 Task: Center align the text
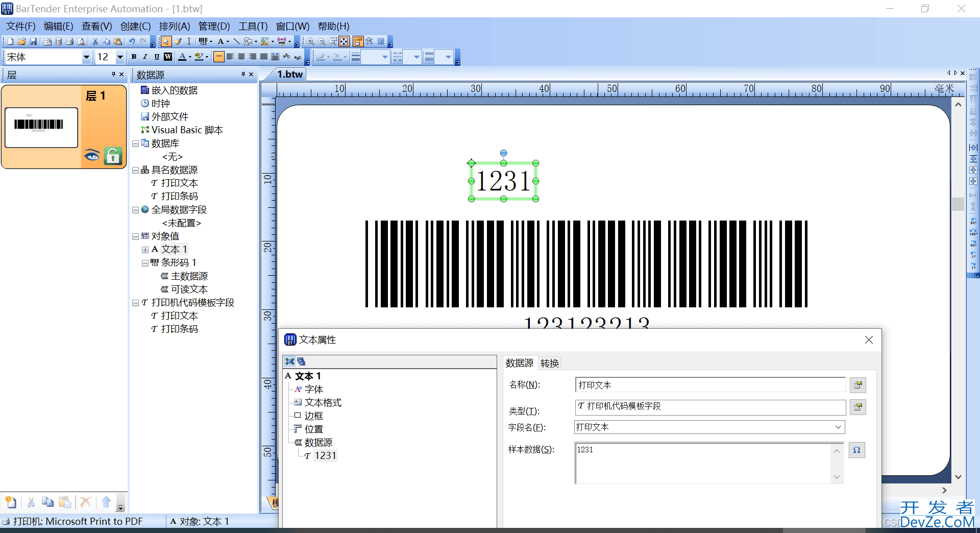coord(241,57)
